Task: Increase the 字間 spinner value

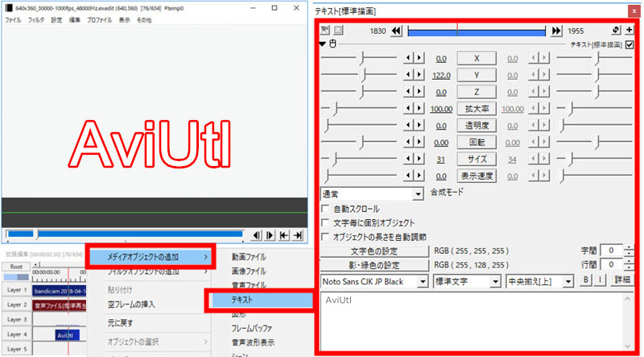Action: point(629,247)
